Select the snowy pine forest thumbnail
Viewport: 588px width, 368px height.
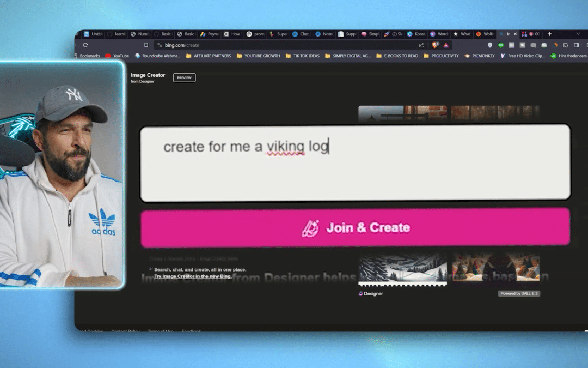[x=402, y=270]
